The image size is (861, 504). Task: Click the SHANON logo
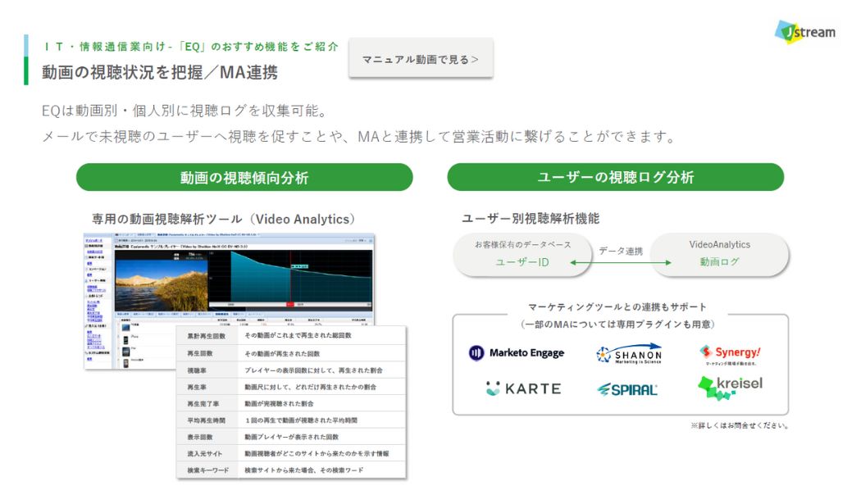click(x=629, y=353)
